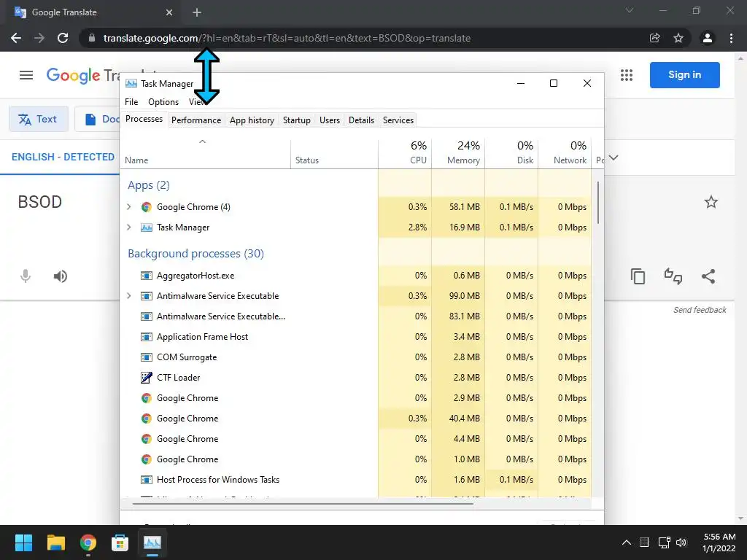The height and width of the screenshot is (560, 747).
Task: Click Background processes (30) group header
Action: click(x=196, y=254)
